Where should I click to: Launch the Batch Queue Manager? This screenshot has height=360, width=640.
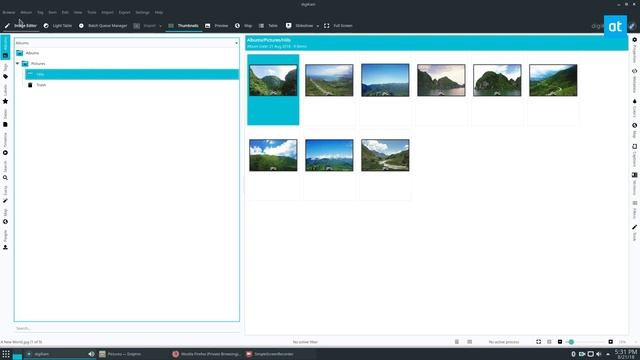[102, 26]
